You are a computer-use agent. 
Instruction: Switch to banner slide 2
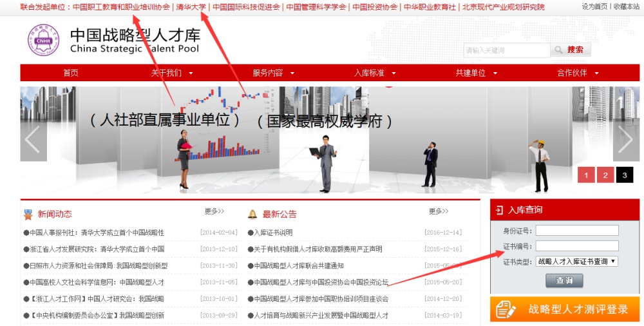click(x=605, y=175)
